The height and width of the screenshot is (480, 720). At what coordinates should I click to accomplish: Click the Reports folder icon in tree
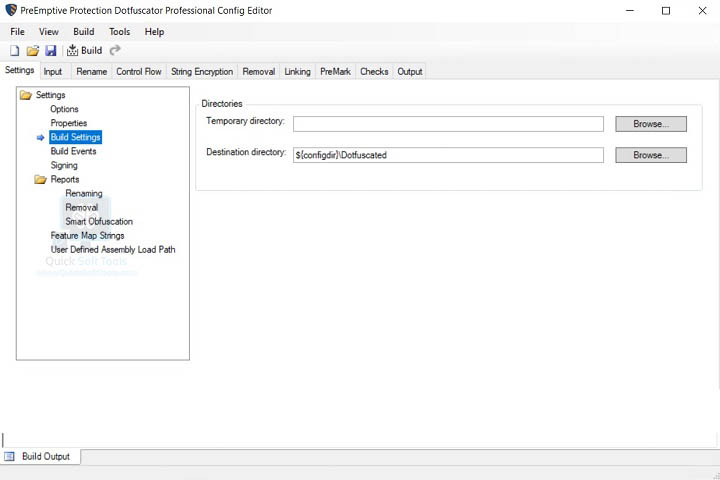(x=40, y=179)
